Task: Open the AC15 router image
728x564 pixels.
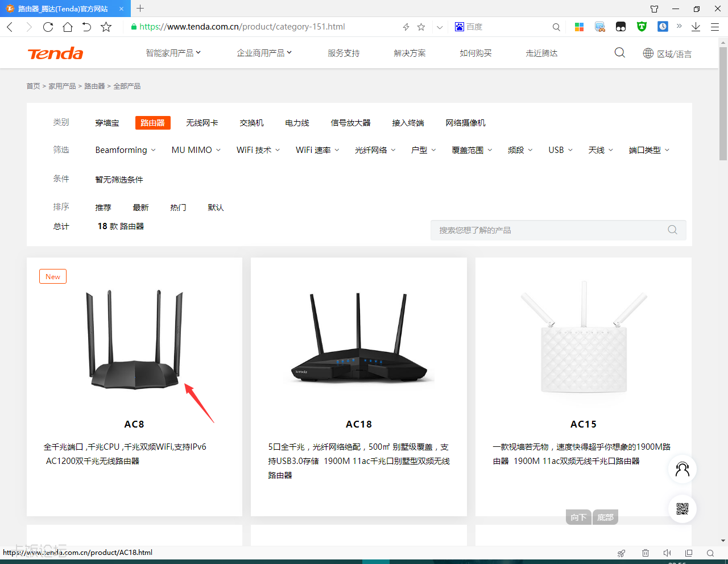Action: tap(584, 337)
